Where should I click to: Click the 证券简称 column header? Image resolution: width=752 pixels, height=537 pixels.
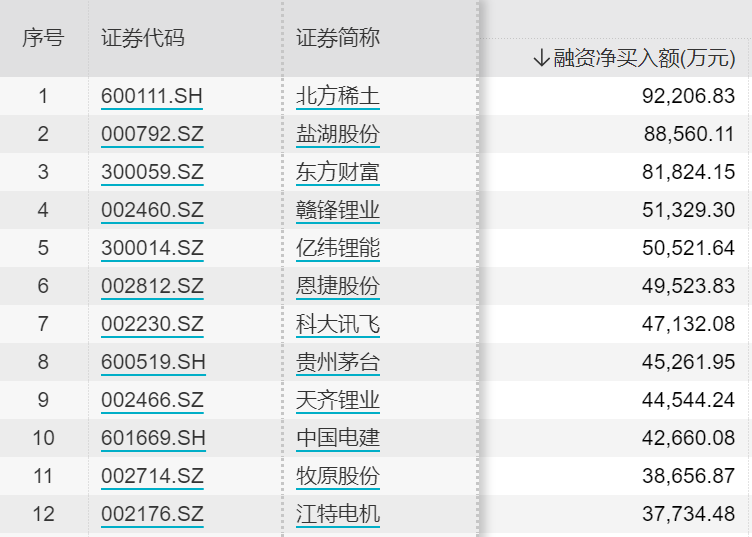click(x=338, y=38)
